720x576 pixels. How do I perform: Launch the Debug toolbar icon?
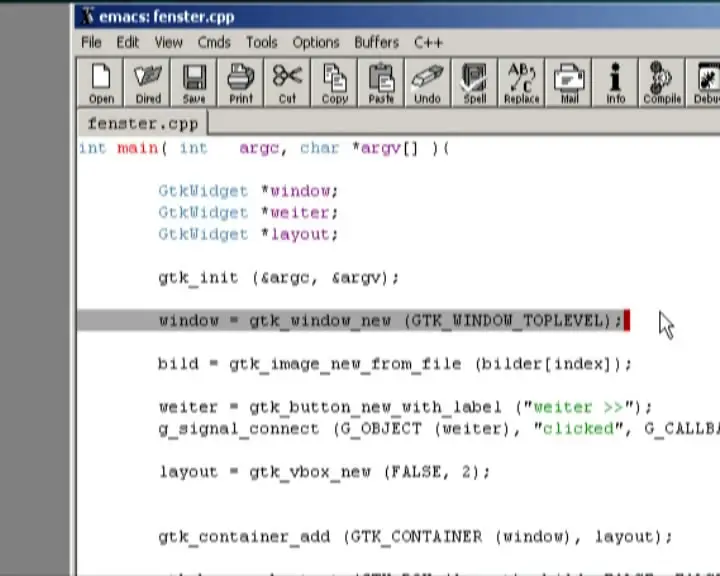pyautogui.click(x=703, y=83)
